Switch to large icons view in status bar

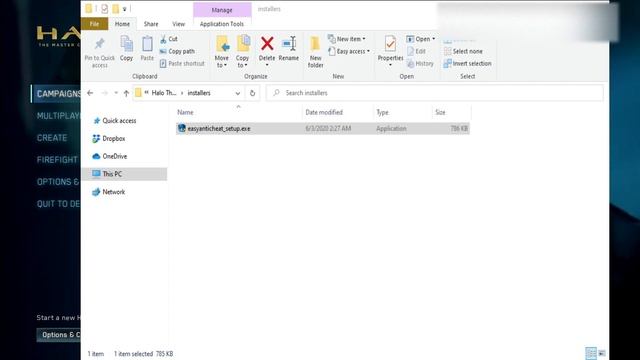602,353
